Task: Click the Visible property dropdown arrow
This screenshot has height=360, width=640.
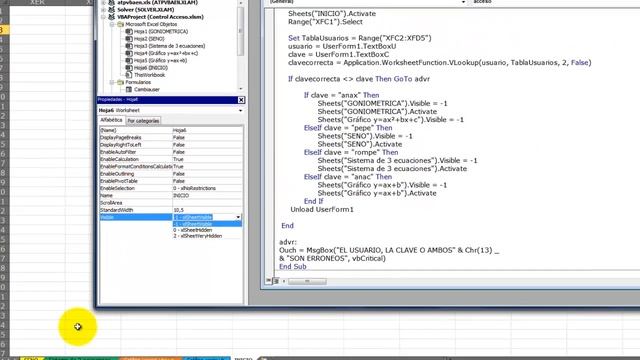Action: pyautogui.click(x=238, y=217)
